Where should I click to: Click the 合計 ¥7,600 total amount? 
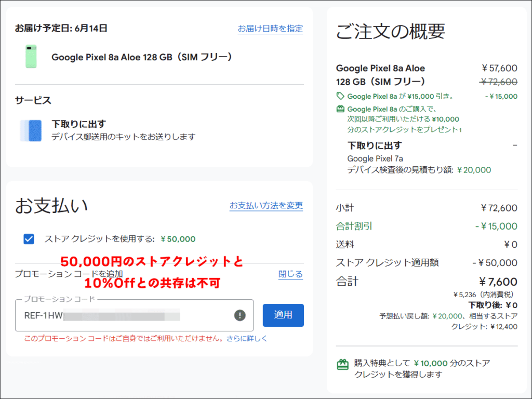498,282
